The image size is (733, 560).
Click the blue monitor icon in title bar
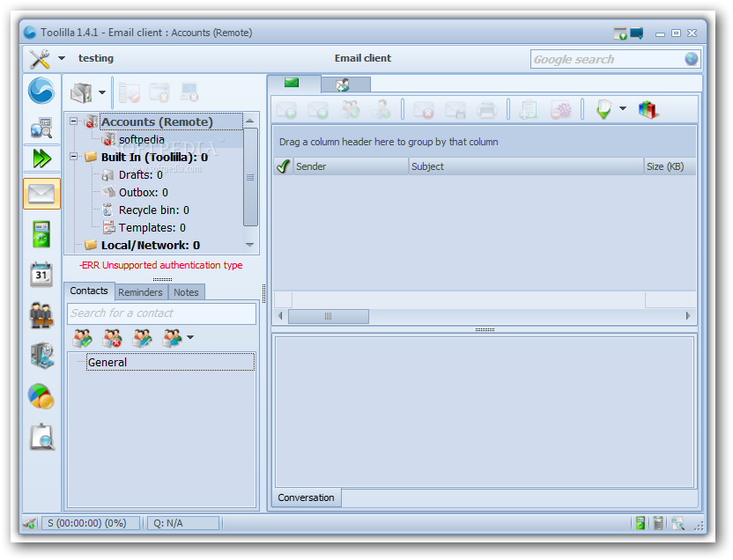[637, 33]
